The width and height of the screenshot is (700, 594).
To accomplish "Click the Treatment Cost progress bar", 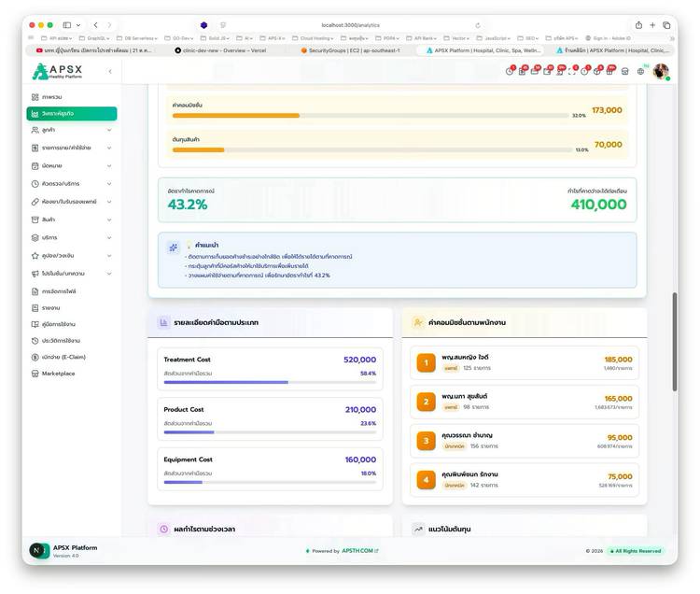I will click(270, 382).
